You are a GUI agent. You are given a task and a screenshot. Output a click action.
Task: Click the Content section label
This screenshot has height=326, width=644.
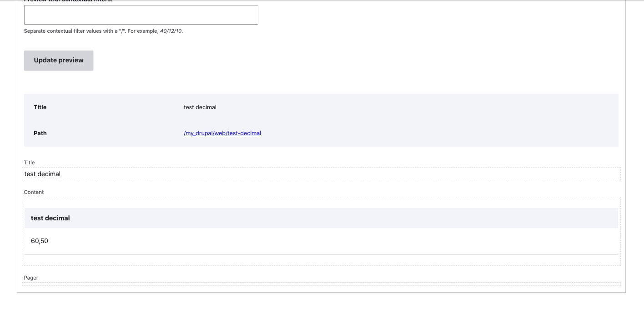[x=34, y=192]
